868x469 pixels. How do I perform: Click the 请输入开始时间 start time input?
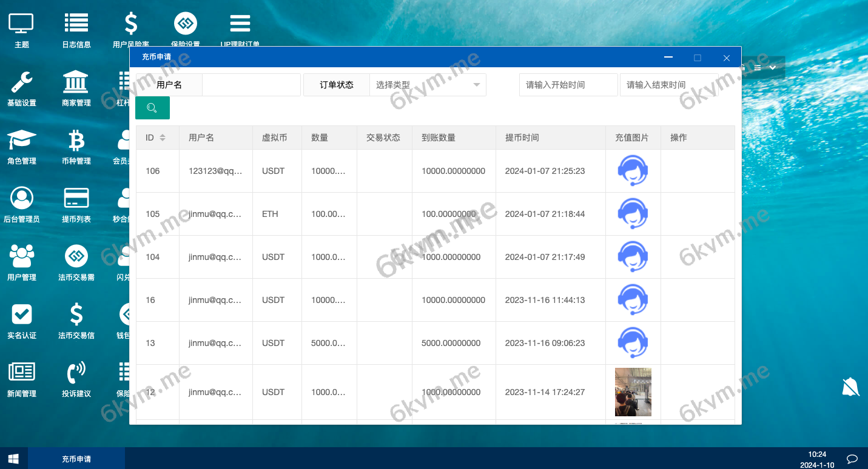pos(568,85)
